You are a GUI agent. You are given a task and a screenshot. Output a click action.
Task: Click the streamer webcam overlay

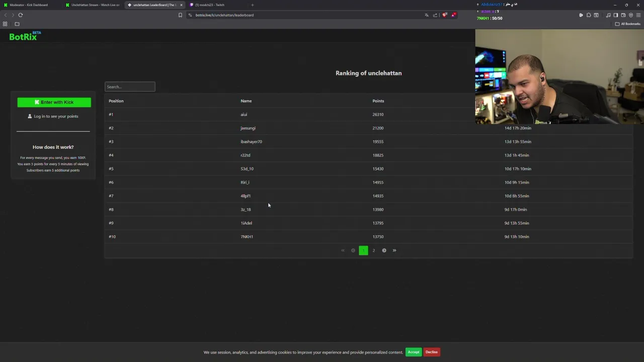tap(559, 76)
